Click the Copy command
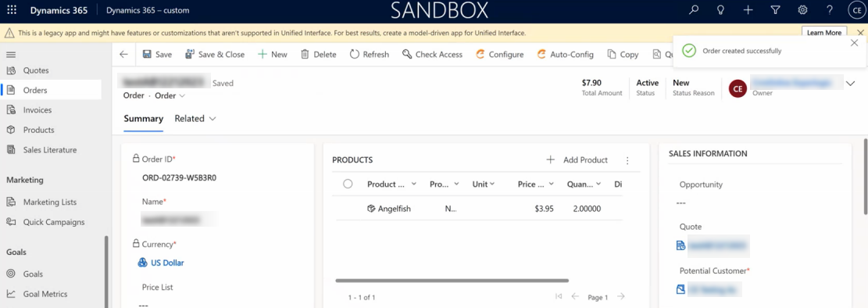Screen dimensions: 868x308 point(623,54)
